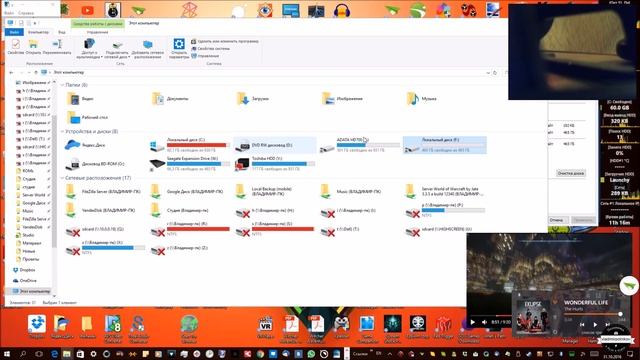Refresh the Explorer address bar
The height and width of the screenshot is (360, 640).
[x=495, y=73]
